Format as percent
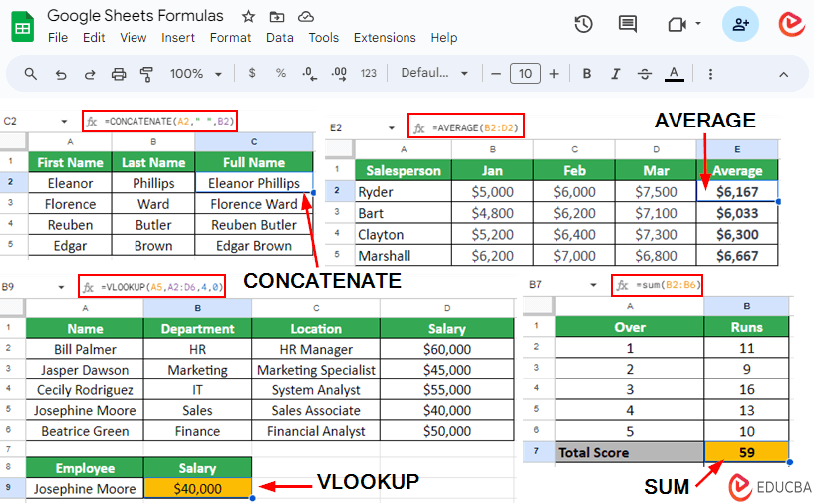Image resolution: width=814 pixels, height=504 pixels. coord(281,73)
